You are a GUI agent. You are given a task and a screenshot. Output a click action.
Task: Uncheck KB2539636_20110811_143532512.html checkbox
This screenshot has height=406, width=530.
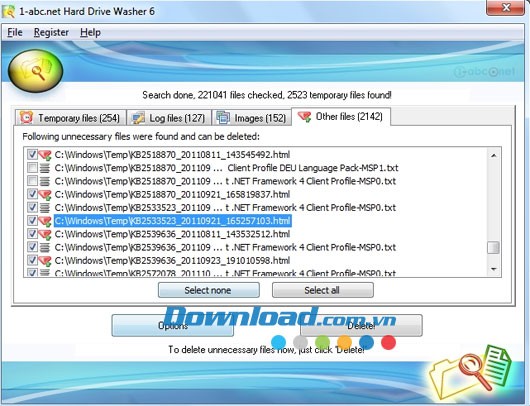(x=32, y=234)
